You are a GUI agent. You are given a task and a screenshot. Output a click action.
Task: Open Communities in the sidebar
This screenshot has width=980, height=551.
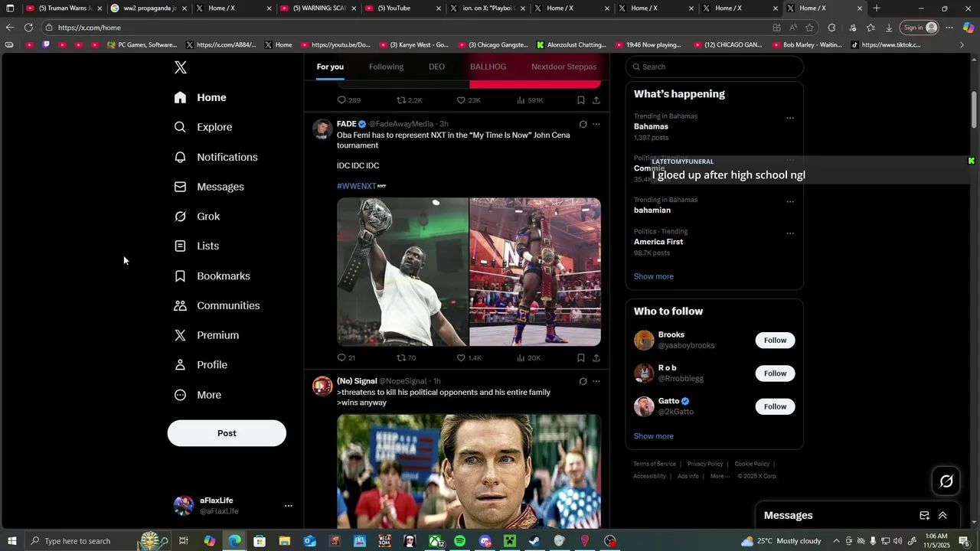pos(217,305)
